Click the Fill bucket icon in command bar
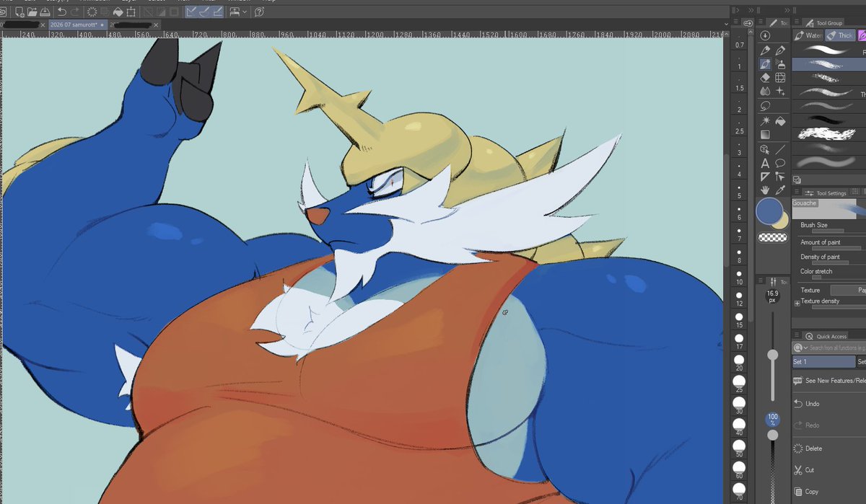The image size is (866, 504). point(118,12)
